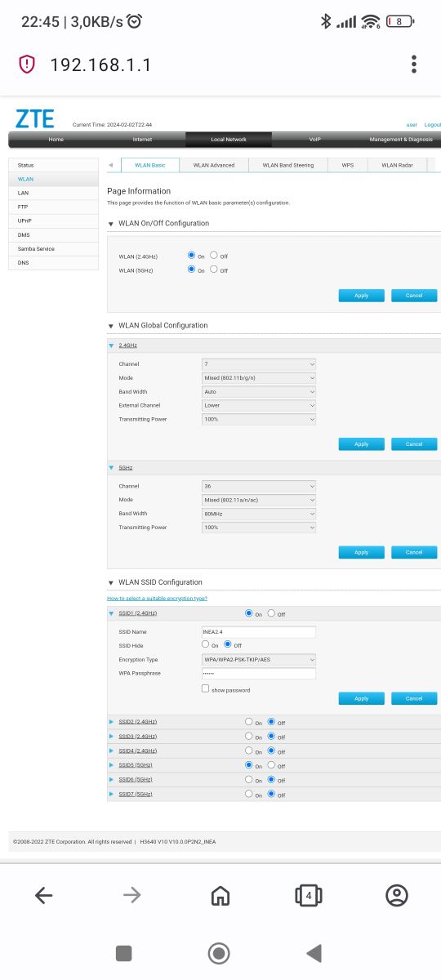Set SSID Hide to On

(x=206, y=644)
